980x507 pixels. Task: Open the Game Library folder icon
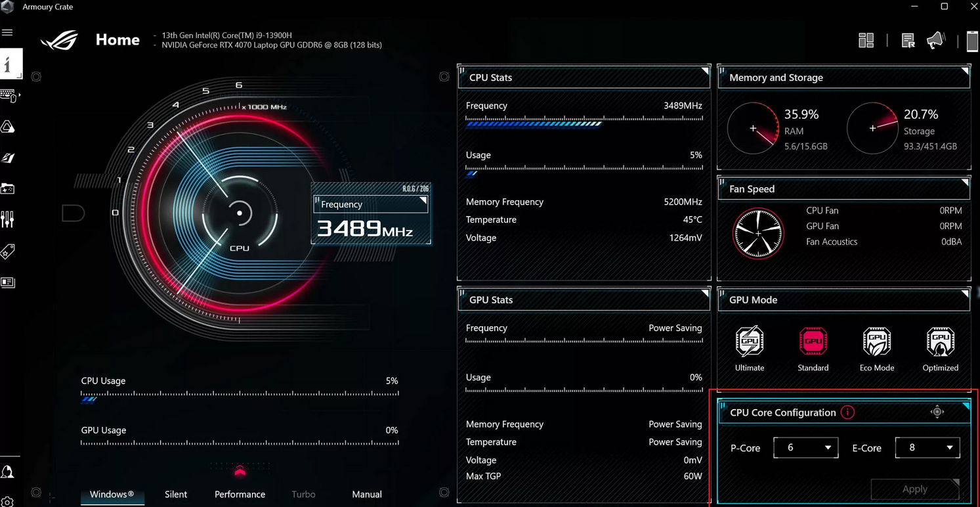coord(8,189)
